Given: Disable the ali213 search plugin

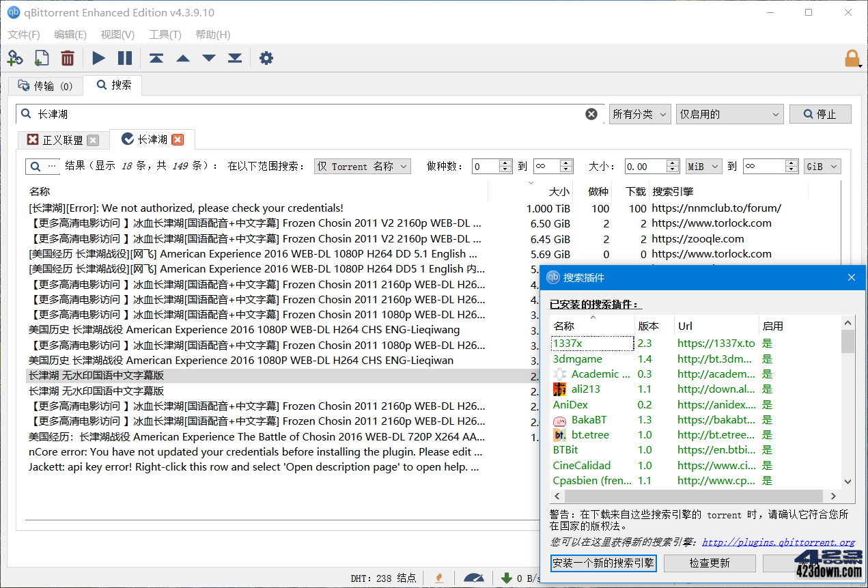Looking at the screenshot, I should click(x=767, y=389).
